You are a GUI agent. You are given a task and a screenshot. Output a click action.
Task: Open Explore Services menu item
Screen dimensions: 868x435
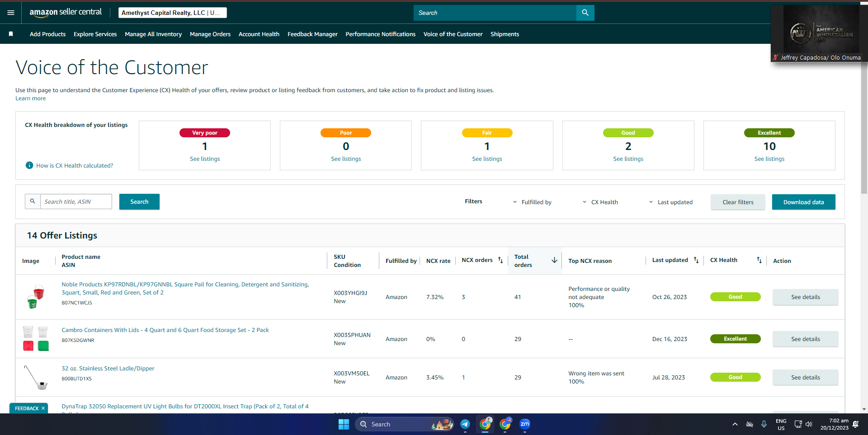click(95, 34)
